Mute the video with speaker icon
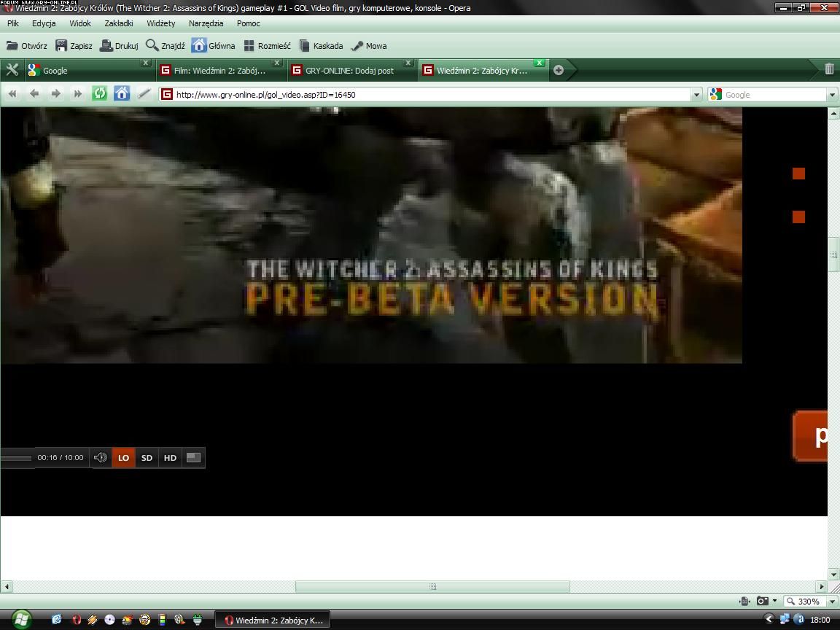840x630 pixels. (101, 458)
